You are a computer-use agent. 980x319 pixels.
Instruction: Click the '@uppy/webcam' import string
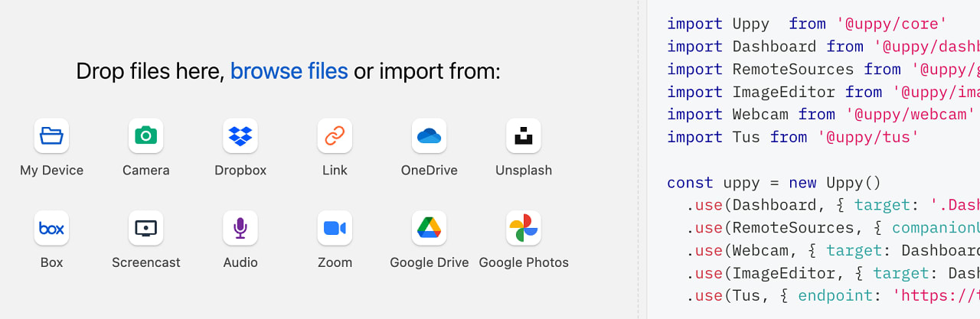click(x=910, y=114)
